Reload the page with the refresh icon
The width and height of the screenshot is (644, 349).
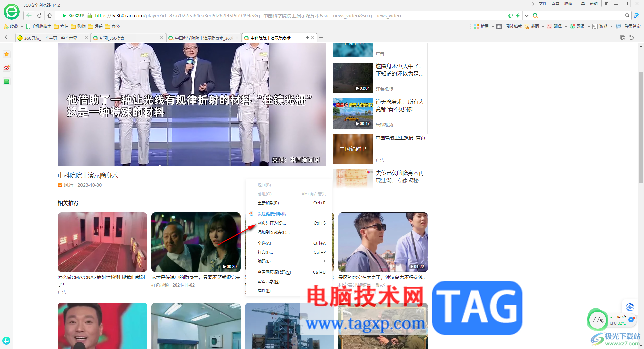(x=39, y=15)
